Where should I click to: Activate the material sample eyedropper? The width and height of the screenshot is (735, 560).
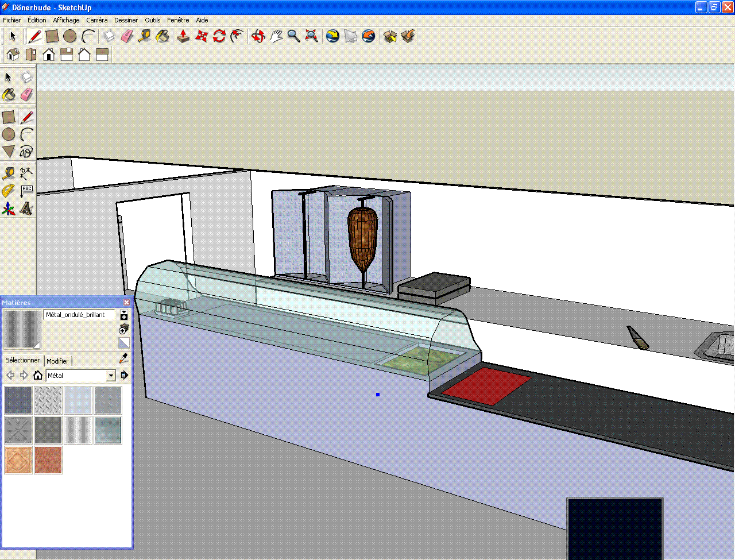click(123, 358)
